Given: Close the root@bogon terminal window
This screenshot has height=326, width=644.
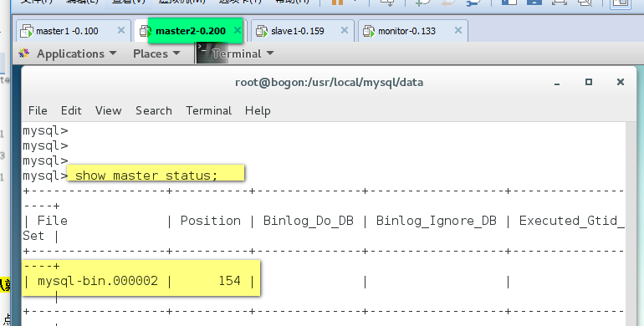Looking at the screenshot, I should 621,82.
